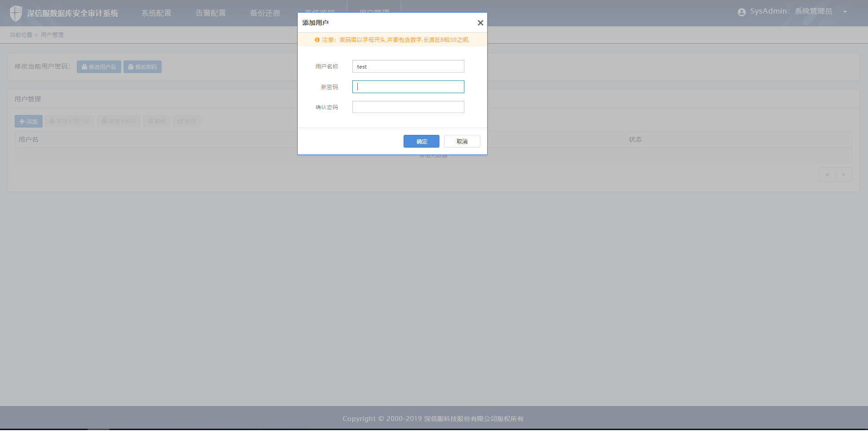Viewport: 868px width, 431px height.
Task: Click the 确定 button to confirm
Action: point(421,141)
